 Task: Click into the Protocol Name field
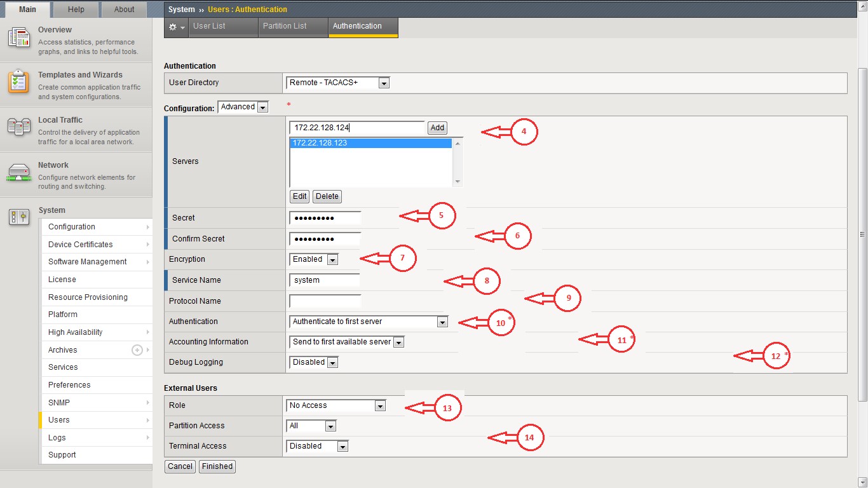(325, 301)
